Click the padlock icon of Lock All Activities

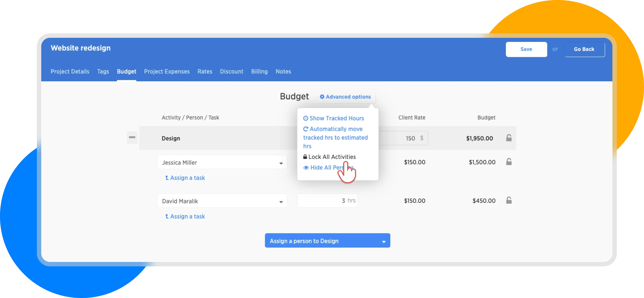(305, 157)
